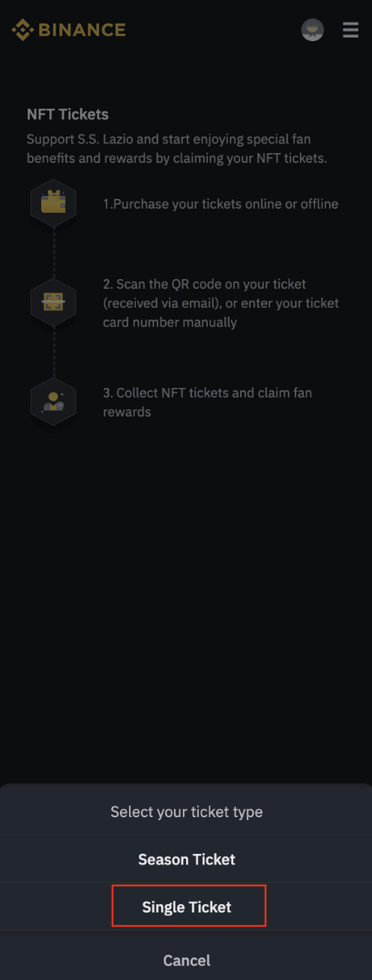
Task: Tap the empty dimmed backdrop above the sheet
Action: coord(186,600)
